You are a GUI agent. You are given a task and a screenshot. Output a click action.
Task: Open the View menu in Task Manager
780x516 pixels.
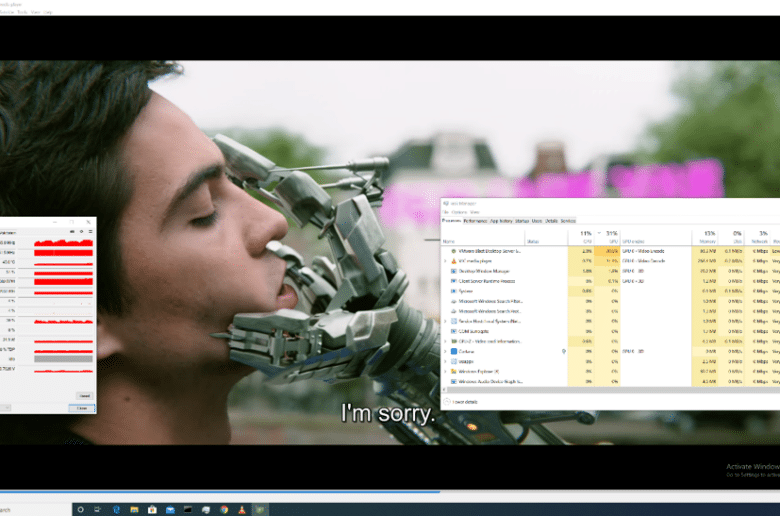pos(475,212)
